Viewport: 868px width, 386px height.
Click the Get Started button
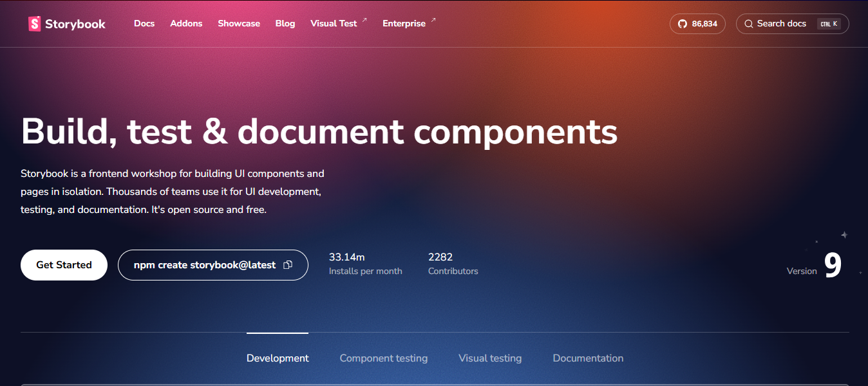pos(64,265)
